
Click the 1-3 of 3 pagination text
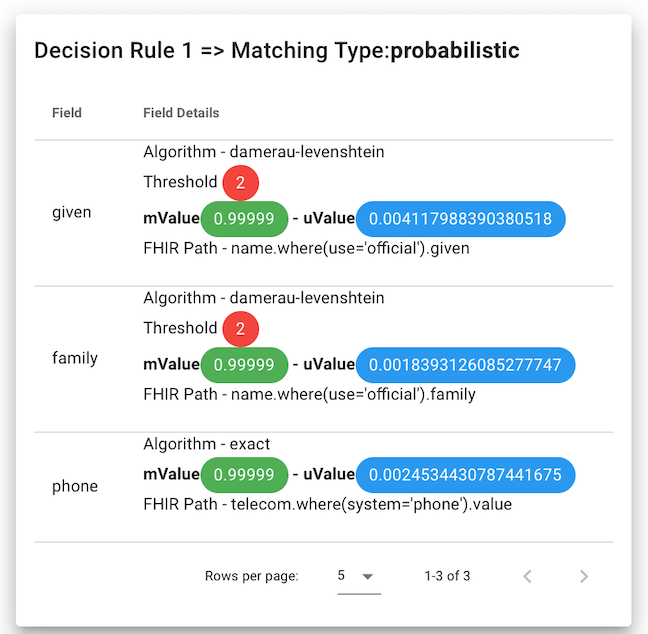tap(447, 576)
